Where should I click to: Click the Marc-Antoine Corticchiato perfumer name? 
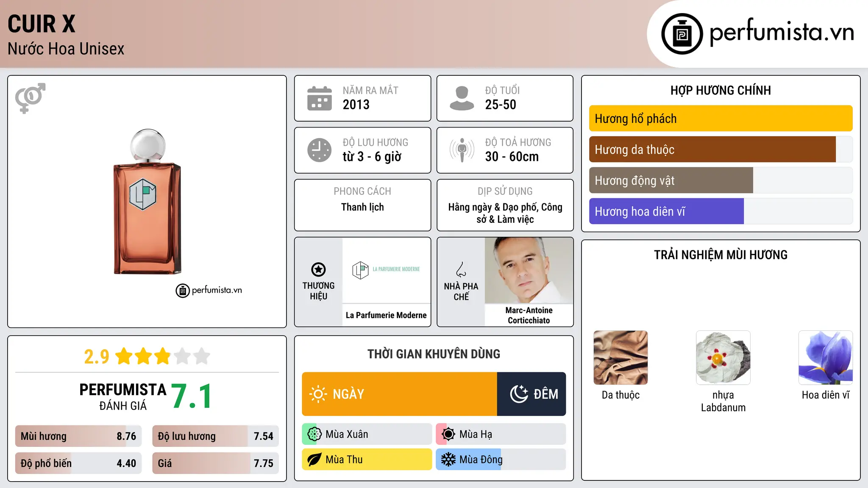[x=529, y=315]
